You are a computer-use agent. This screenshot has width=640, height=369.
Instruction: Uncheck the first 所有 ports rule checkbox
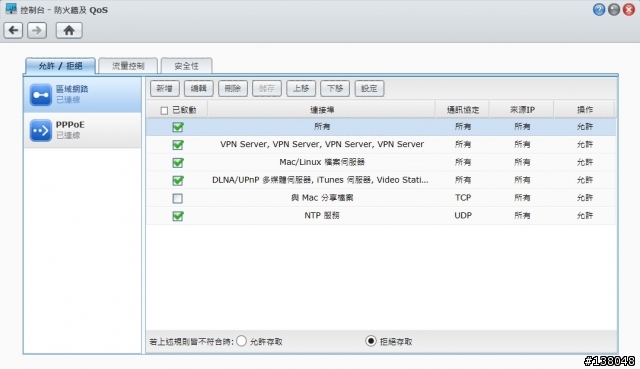[x=178, y=127]
